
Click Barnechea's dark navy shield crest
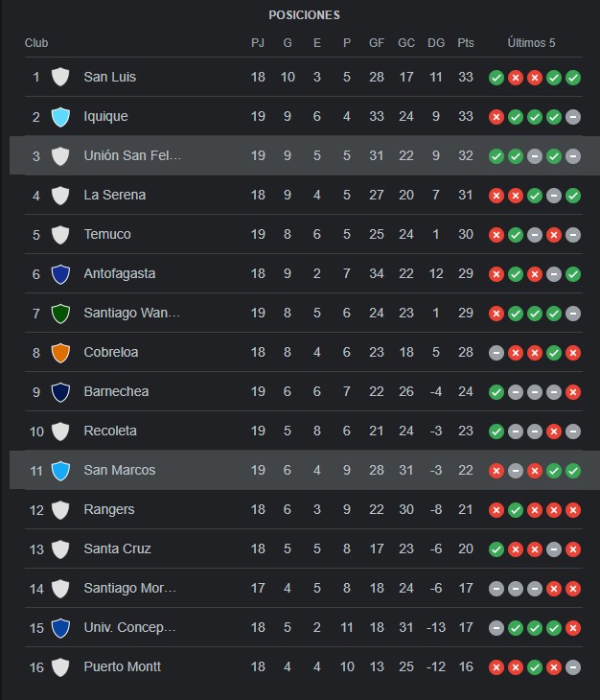(x=60, y=392)
